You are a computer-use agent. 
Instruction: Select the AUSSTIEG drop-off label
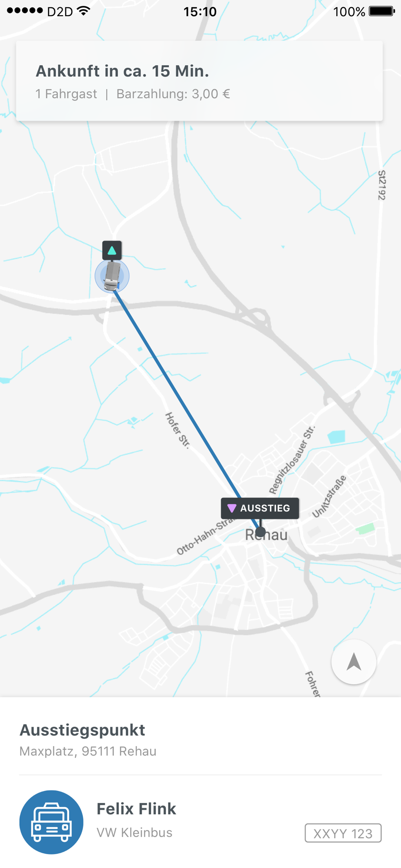[260, 508]
